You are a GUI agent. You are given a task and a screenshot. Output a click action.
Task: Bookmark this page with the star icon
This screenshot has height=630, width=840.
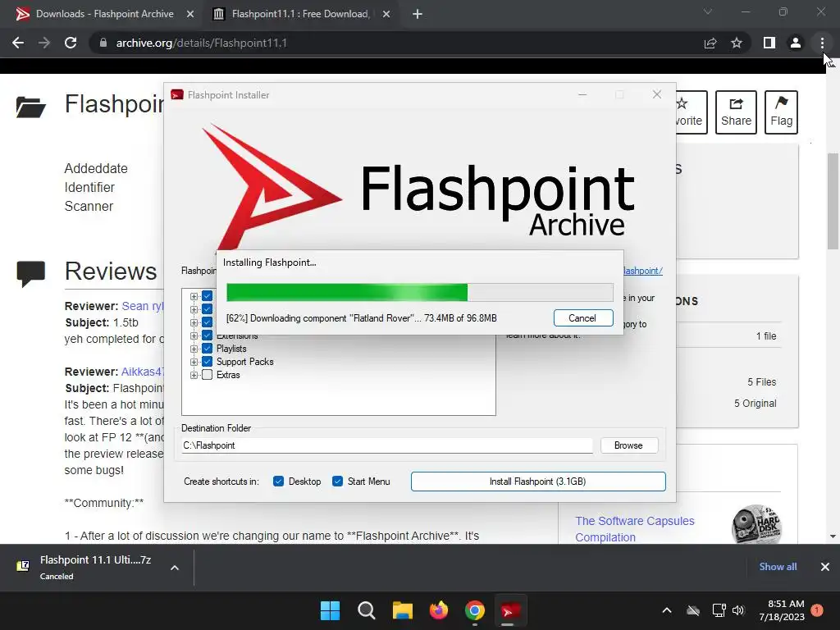pyautogui.click(x=737, y=43)
